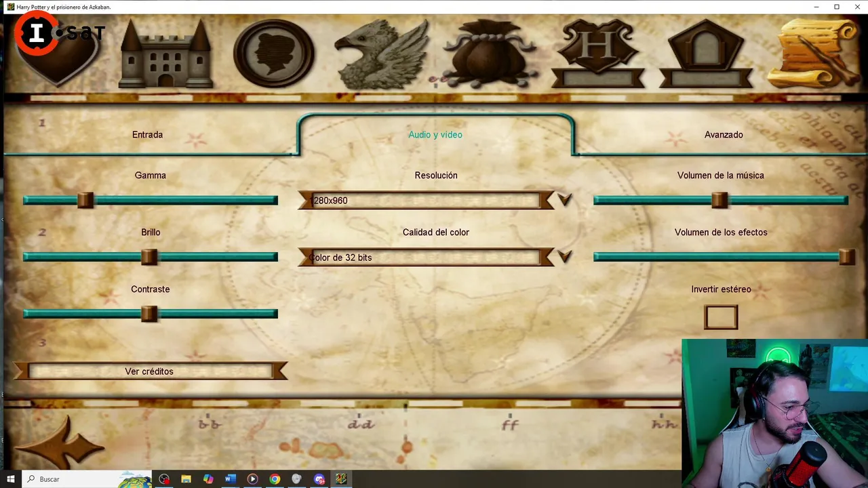Expand the Calidad del color dropdown arrow
The image size is (868, 488).
tap(564, 257)
